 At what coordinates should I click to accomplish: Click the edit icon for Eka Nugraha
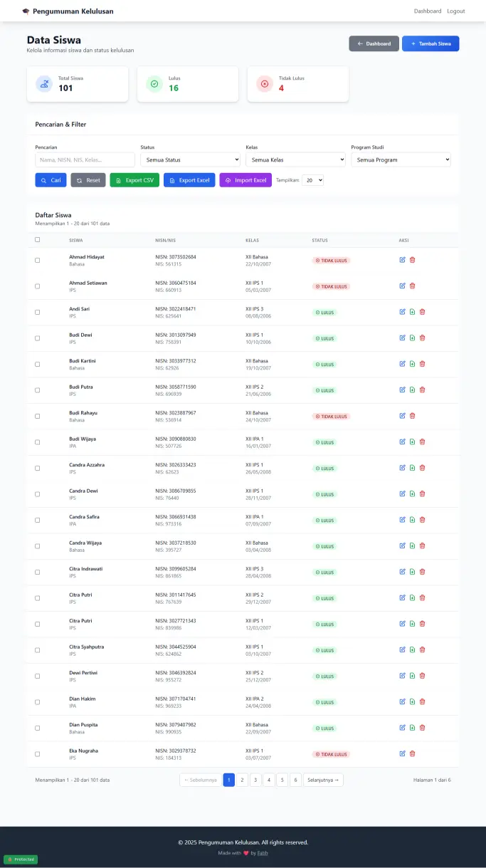click(402, 753)
